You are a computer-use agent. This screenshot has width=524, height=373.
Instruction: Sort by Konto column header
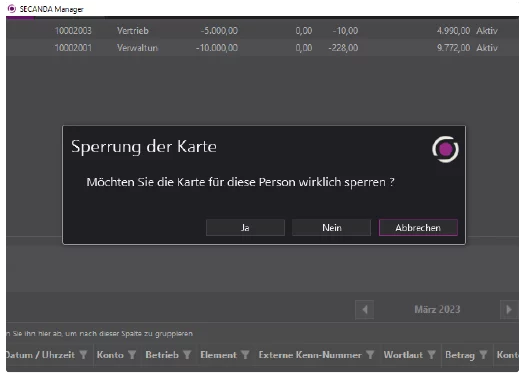coord(110,355)
